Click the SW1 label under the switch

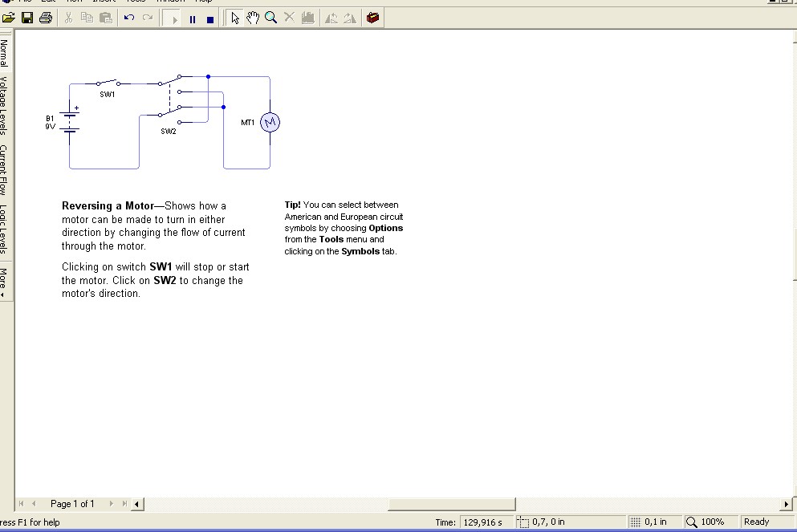108,95
